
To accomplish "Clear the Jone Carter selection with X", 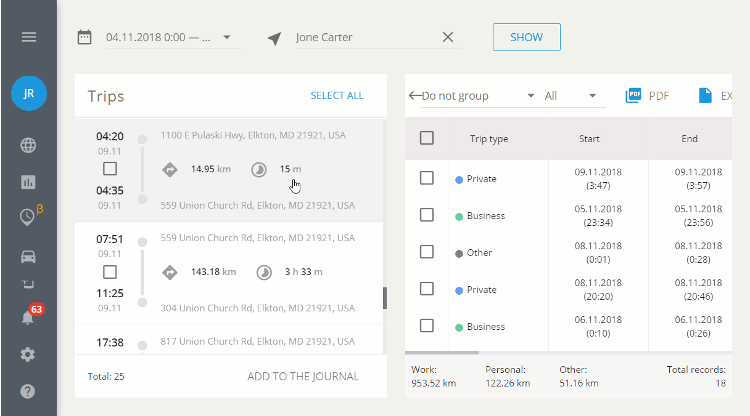I will click(448, 37).
